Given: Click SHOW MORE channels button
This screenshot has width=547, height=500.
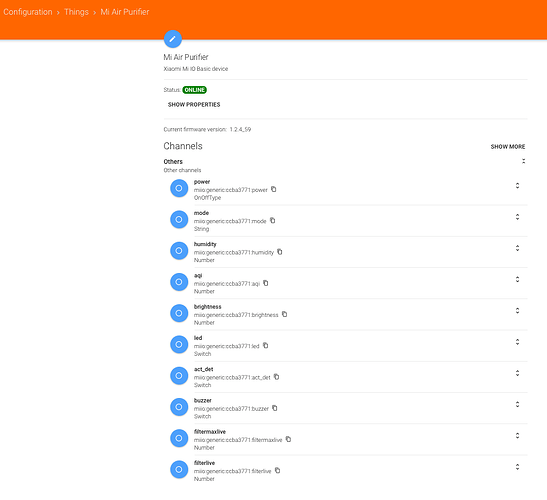Looking at the screenshot, I should (x=508, y=147).
